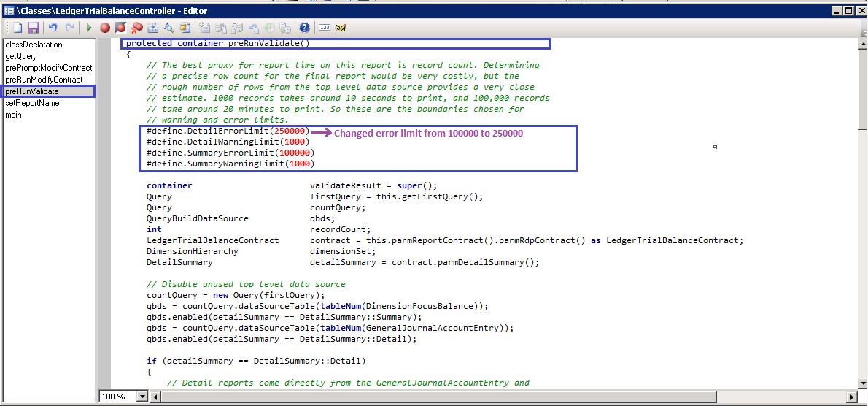Click the DetailErrorLimit value 250000

point(290,131)
